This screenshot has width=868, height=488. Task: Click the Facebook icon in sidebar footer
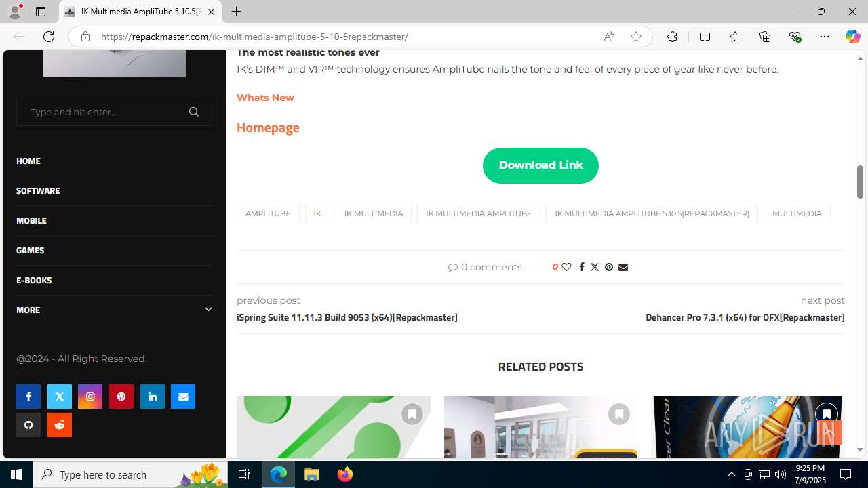(x=28, y=396)
